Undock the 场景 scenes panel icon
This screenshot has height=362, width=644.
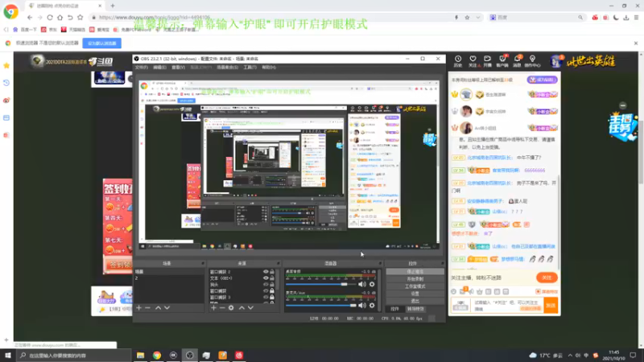[203, 264]
